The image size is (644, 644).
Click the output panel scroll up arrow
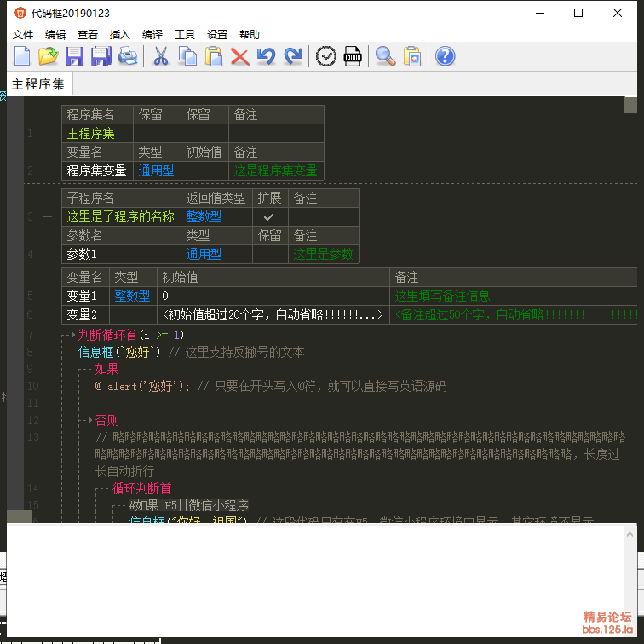[630, 534]
